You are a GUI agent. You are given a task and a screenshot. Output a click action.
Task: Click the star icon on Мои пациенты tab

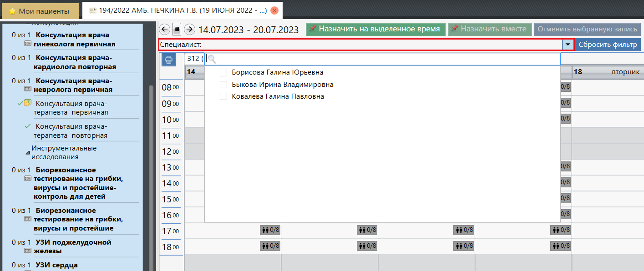pyautogui.click(x=12, y=11)
